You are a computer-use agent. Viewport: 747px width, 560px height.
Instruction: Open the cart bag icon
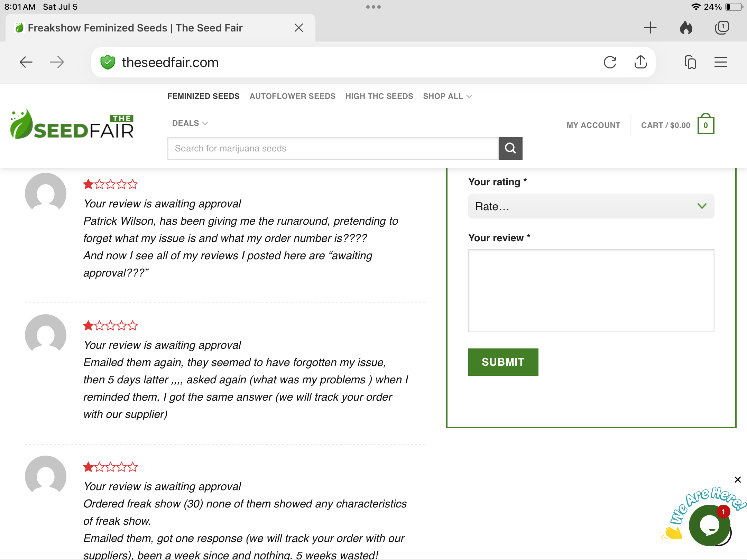(706, 124)
